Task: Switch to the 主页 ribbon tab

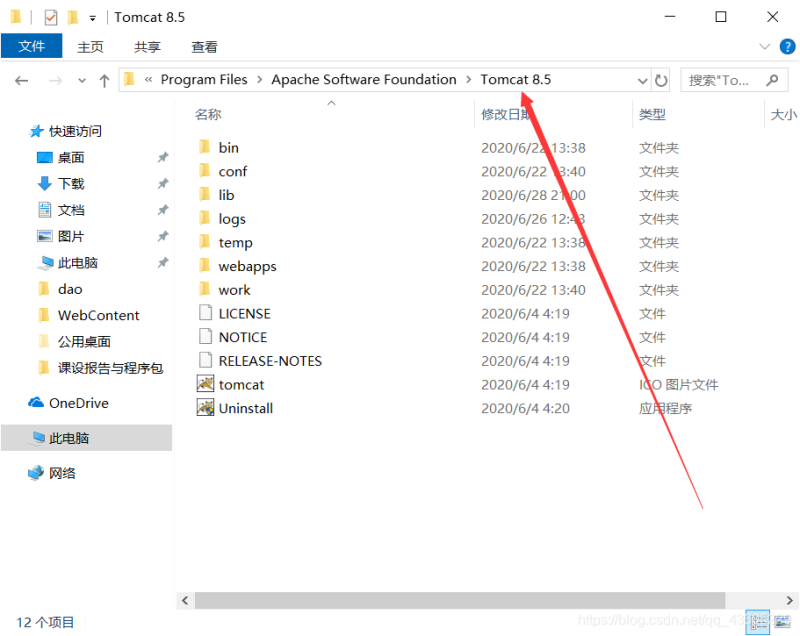Action: coord(90,47)
